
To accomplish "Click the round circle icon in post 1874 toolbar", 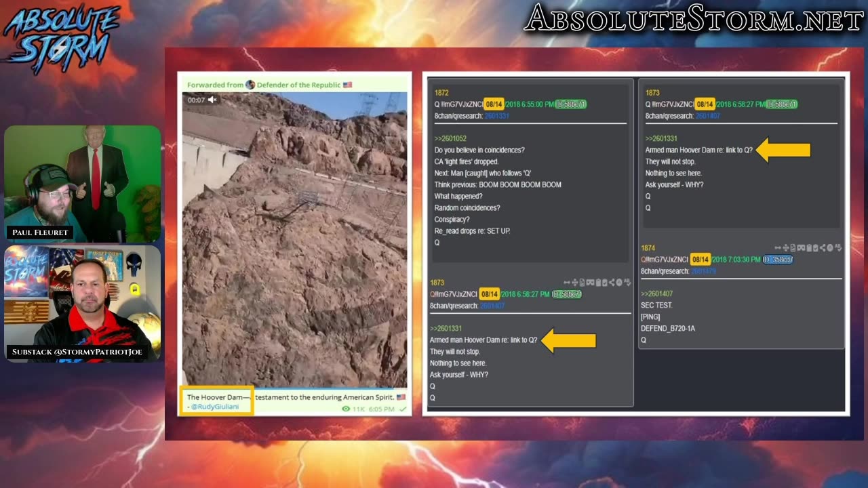I will (830, 248).
